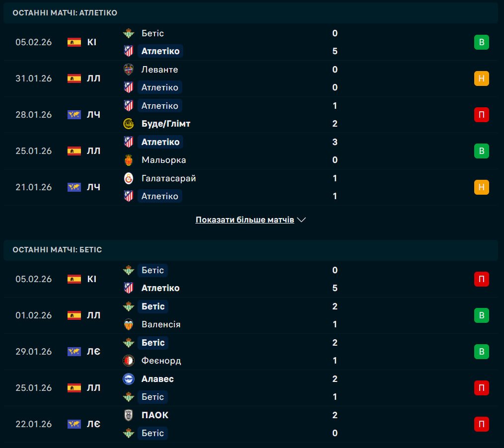Viewport: 504px width, 448px height.
Task: Open the Останні матчі: Атлетіко section header
Action: coord(65,13)
